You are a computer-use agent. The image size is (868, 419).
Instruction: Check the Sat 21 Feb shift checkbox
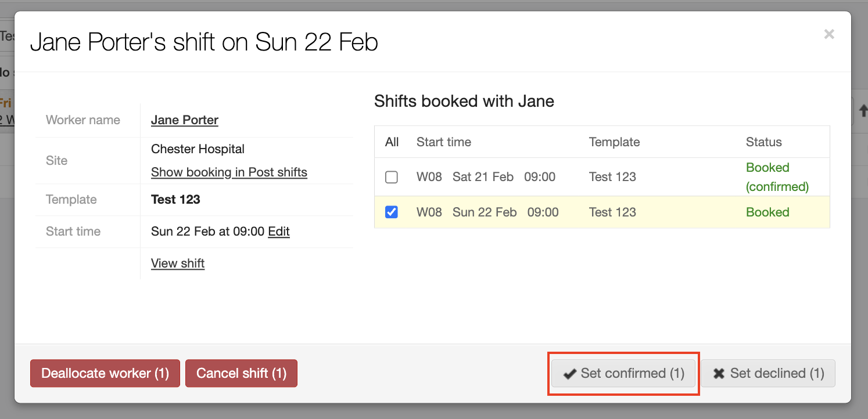click(x=391, y=176)
